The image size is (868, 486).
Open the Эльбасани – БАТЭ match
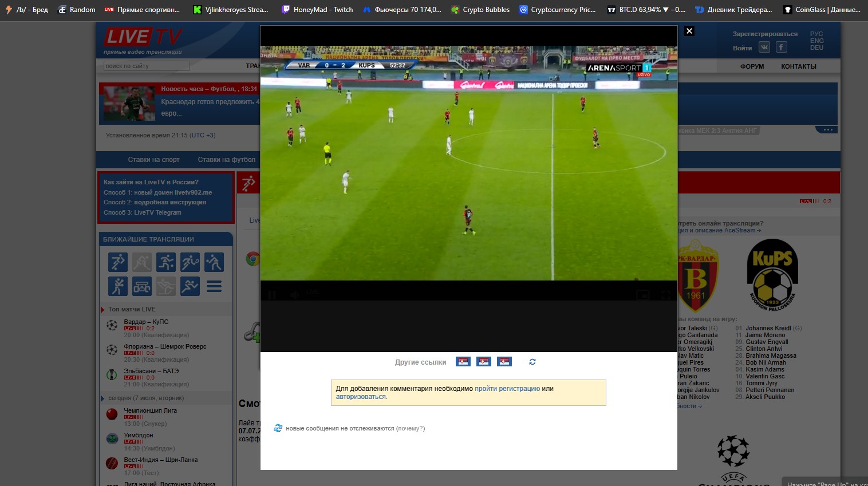pyautogui.click(x=151, y=371)
